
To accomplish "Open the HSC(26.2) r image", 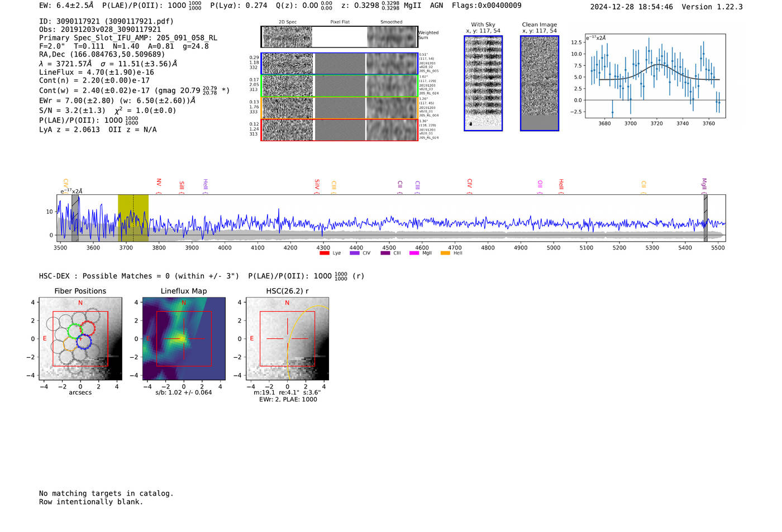I will click(287, 339).
